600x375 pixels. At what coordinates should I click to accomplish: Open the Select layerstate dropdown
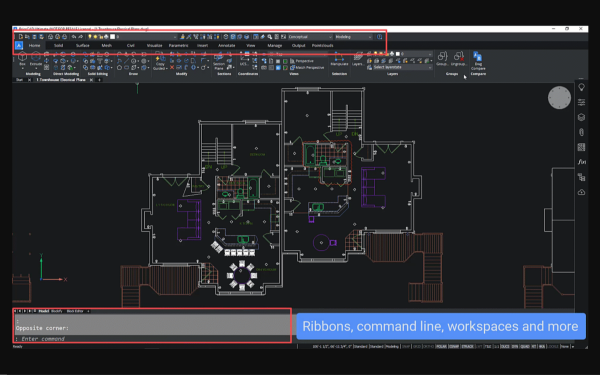(403, 67)
